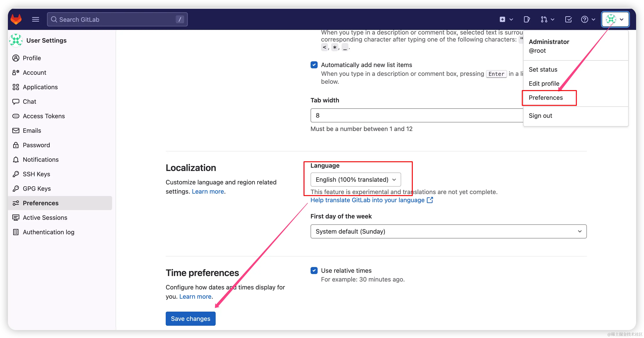Choose Sign out from the user menu
Screen dimensions: 644x338
click(x=540, y=116)
